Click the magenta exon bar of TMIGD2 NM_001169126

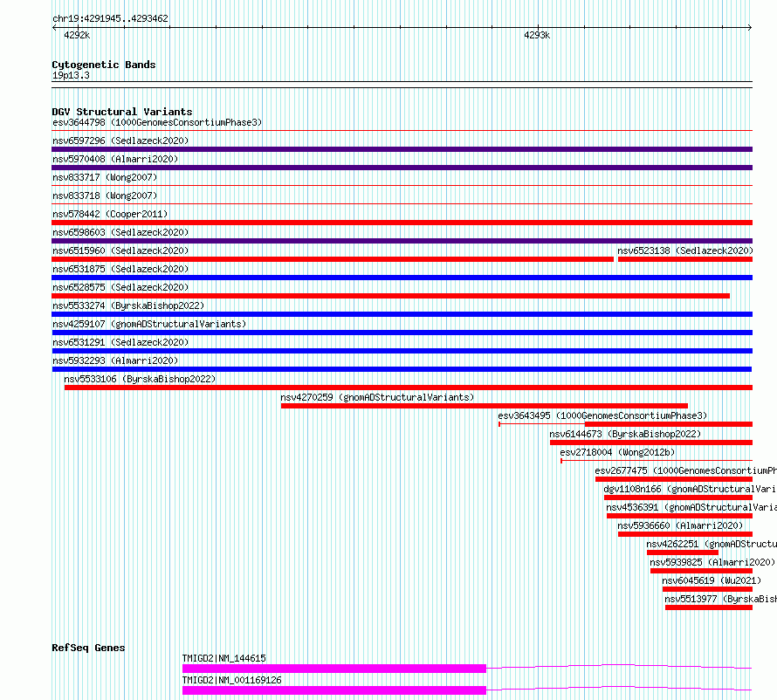point(334,690)
